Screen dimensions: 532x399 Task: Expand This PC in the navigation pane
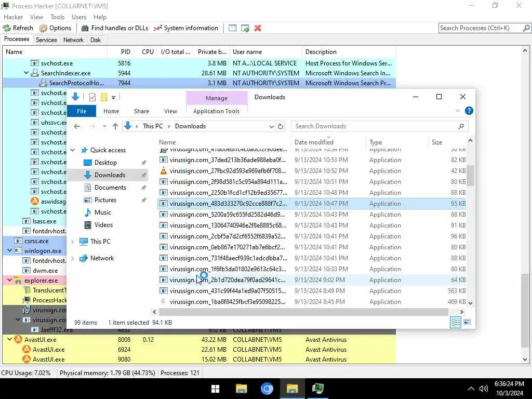(73, 242)
